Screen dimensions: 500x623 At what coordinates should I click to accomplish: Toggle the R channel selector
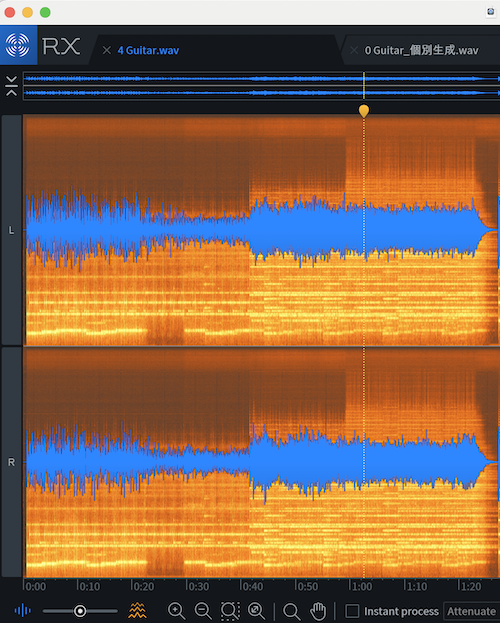tap(12, 462)
